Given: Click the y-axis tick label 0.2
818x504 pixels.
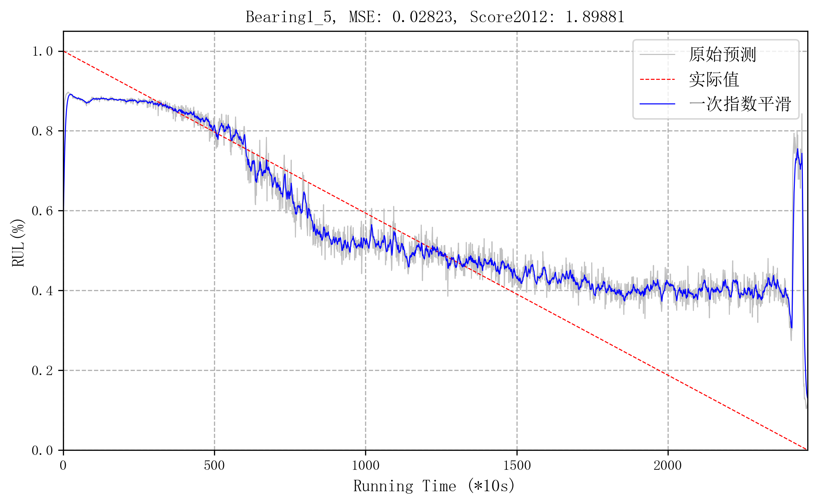Looking at the screenshot, I should pyautogui.click(x=42, y=371).
